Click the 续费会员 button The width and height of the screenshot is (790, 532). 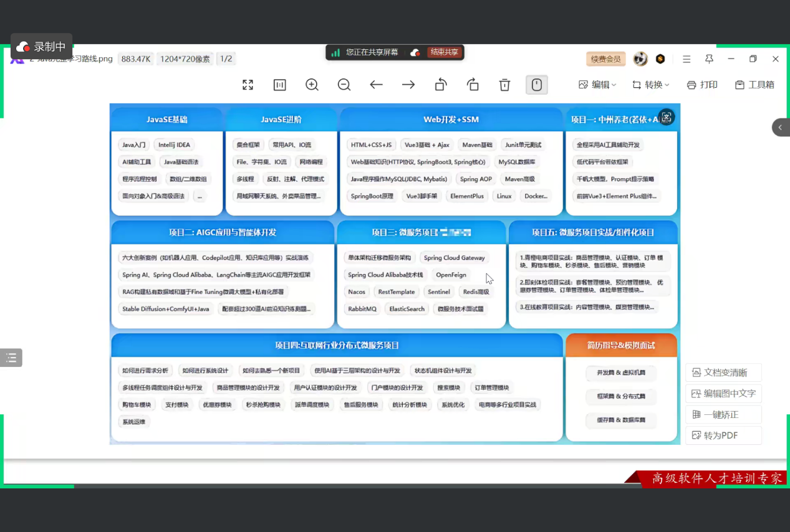(605, 59)
